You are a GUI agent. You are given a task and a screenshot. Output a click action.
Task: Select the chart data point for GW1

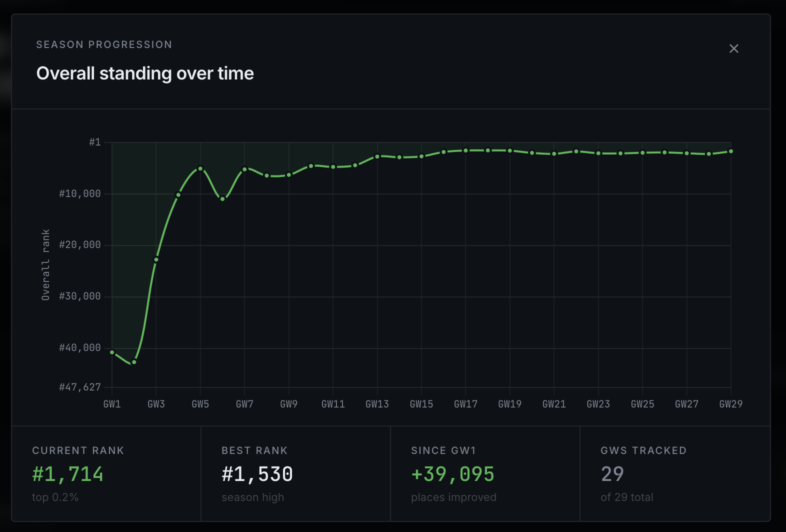[112, 352]
